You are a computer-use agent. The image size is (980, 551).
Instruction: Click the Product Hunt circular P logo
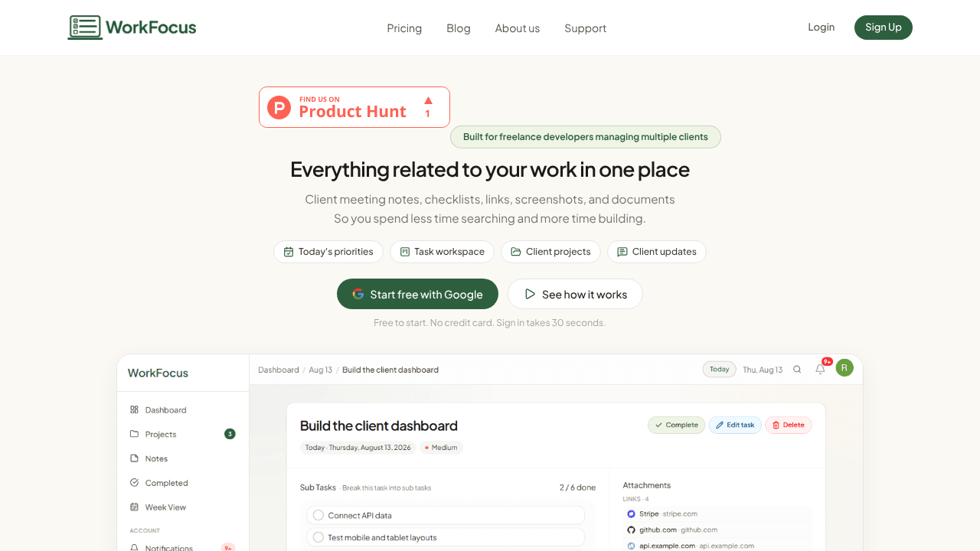[x=279, y=107]
